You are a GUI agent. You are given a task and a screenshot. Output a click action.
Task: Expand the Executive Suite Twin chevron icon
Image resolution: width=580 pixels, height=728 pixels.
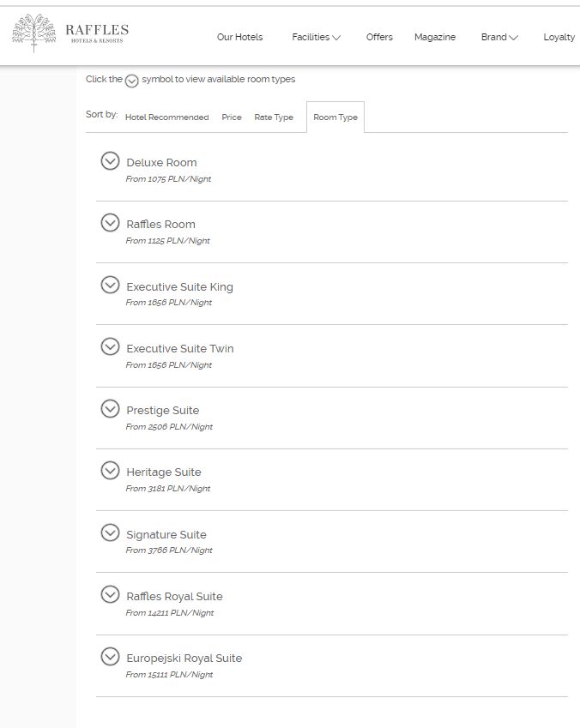[x=110, y=346]
